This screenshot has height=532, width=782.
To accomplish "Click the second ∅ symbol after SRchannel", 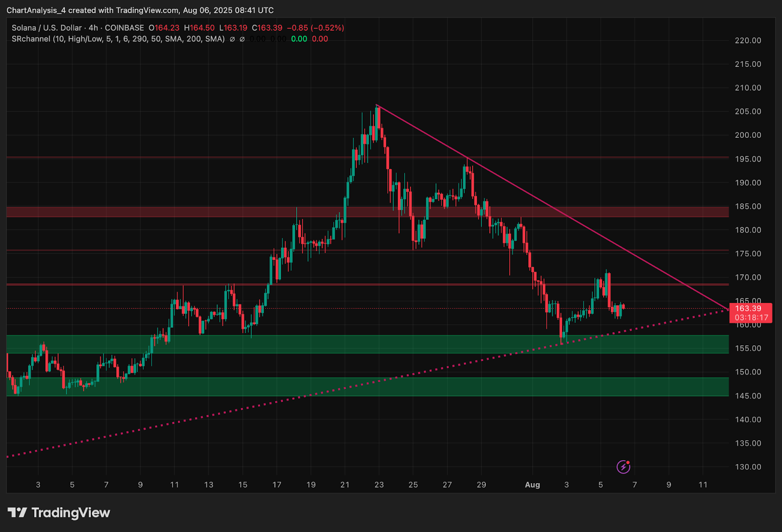I will 242,39.
